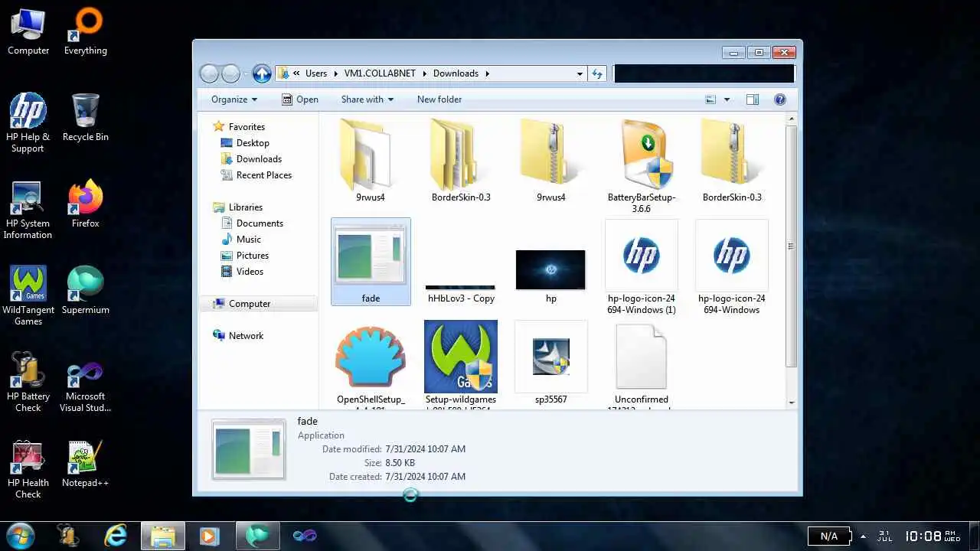
Task: Open Windows Media Player taskbar icon
Action: [x=209, y=536]
